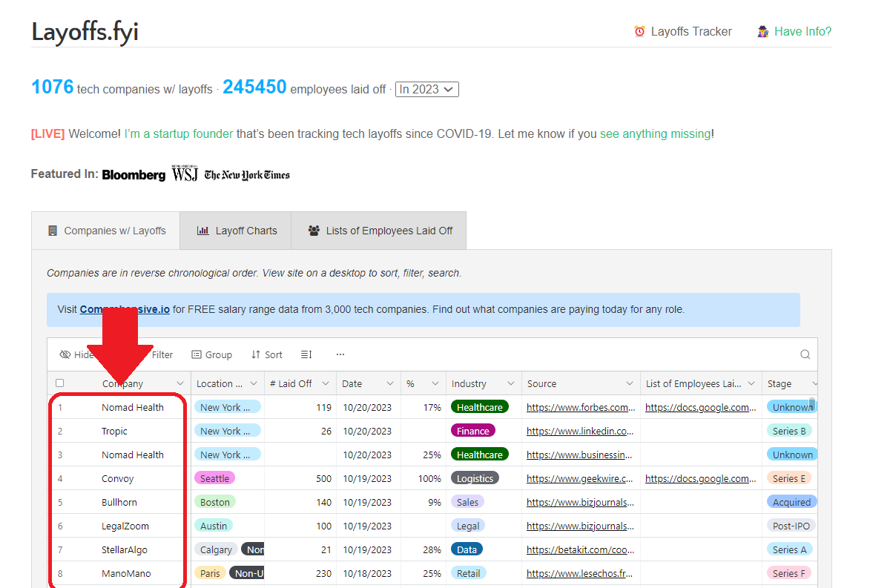
Task: Open the businessinsider source link
Action: pos(579,455)
